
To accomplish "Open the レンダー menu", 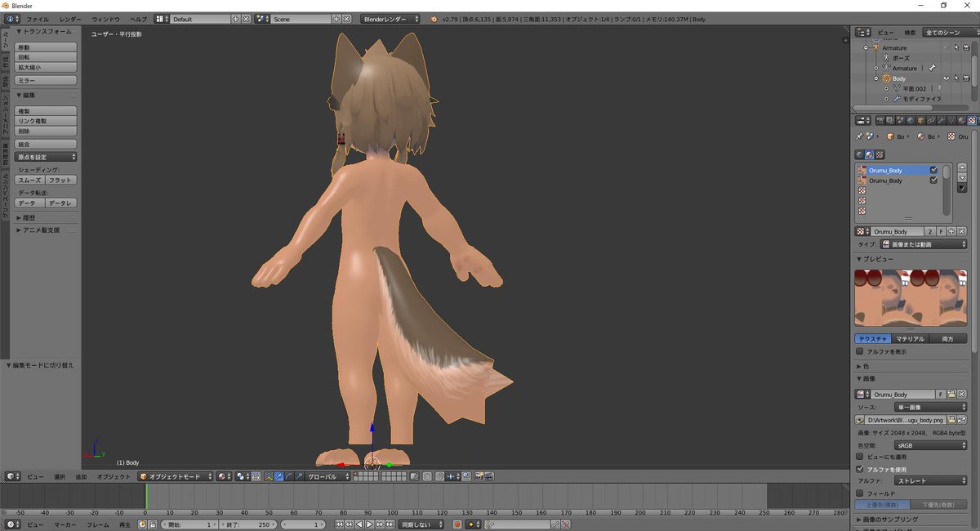I will (x=70, y=18).
